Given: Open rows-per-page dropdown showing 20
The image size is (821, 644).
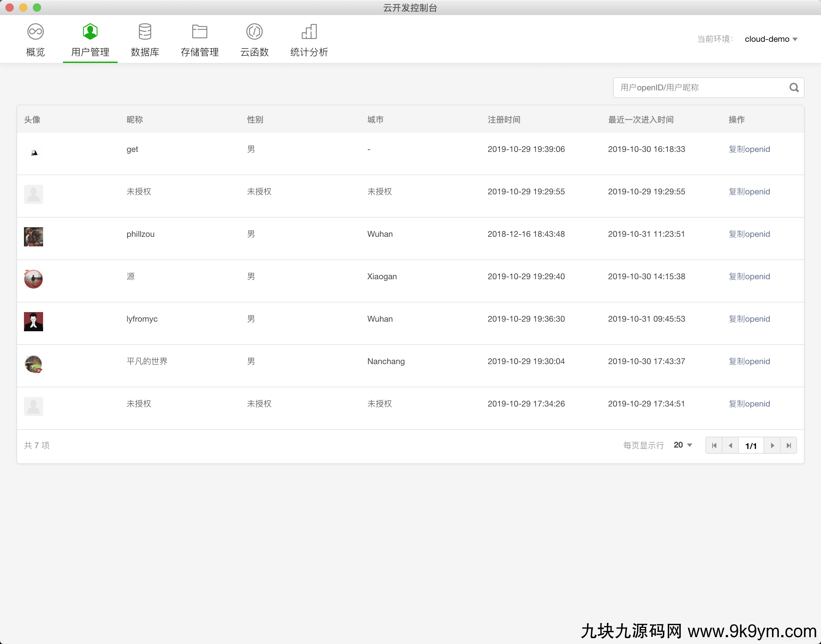Looking at the screenshot, I should (683, 445).
